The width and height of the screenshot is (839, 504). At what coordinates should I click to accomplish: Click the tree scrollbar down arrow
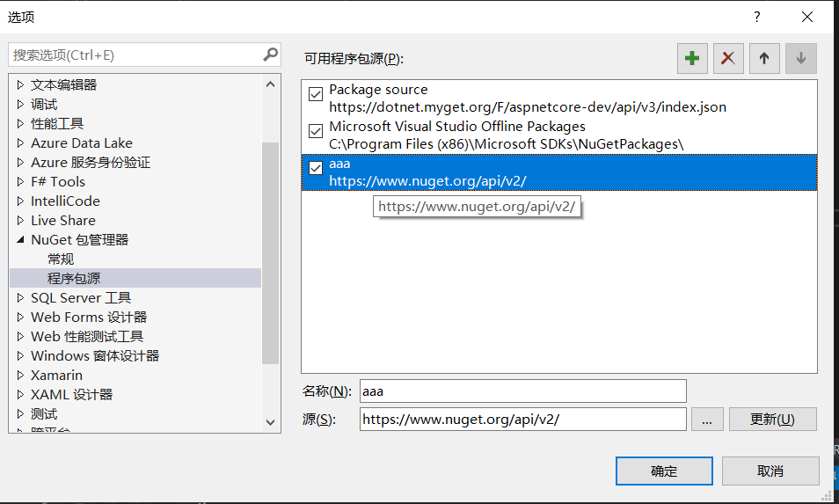tap(270, 423)
